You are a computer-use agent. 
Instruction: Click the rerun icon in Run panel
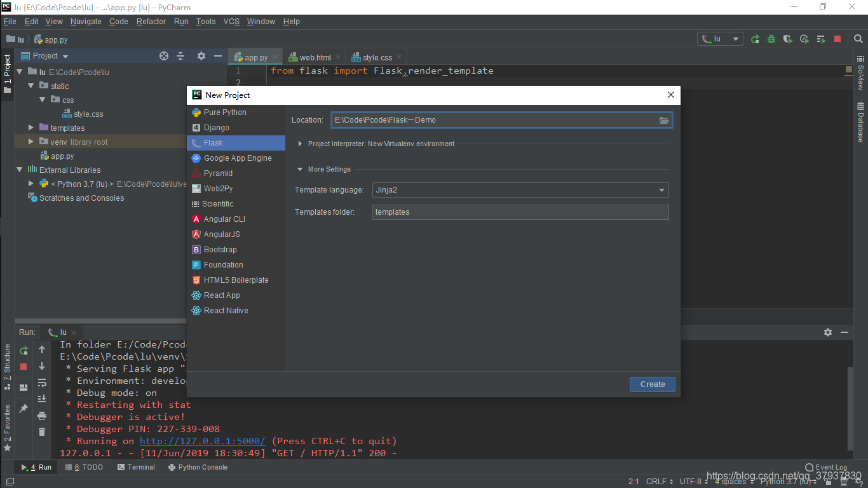pyautogui.click(x=24, y=350)
